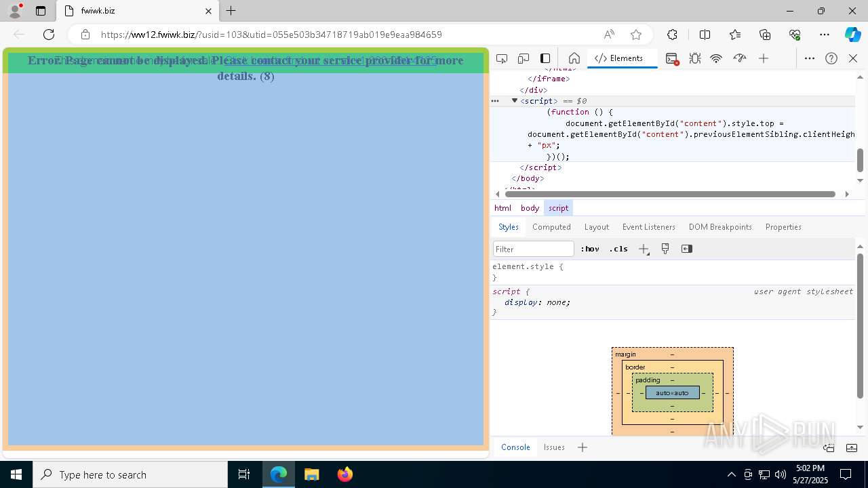Screen dimensions: 868x488
Task: Open Collections panel
Action: tap(765, 35)
